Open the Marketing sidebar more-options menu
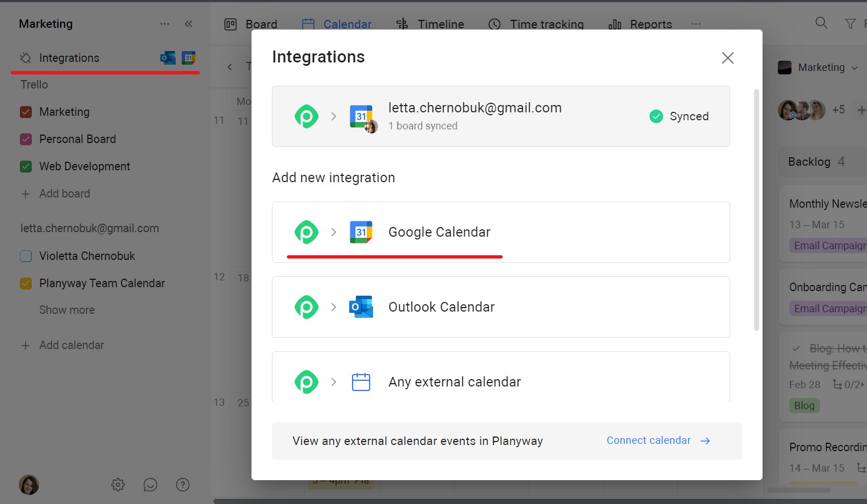The image size is (867, 504). pos(165,24)
